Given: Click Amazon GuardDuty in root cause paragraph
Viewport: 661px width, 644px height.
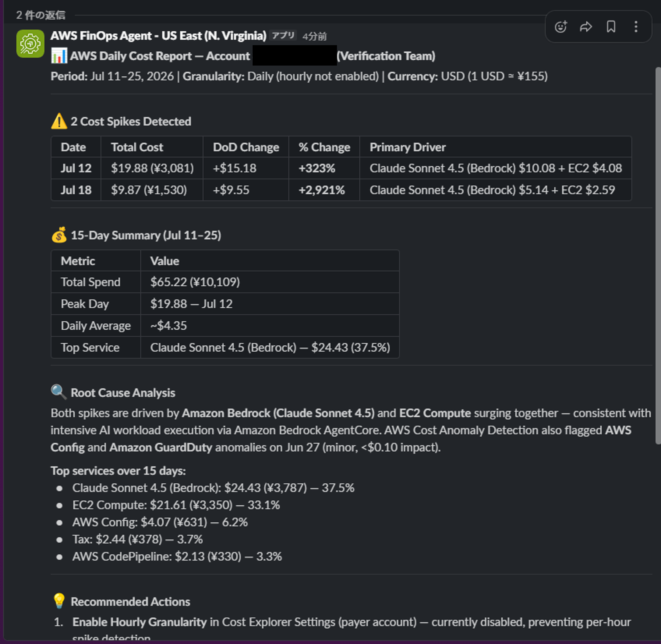Looking at the screenshot, I should tap(161, 448).
